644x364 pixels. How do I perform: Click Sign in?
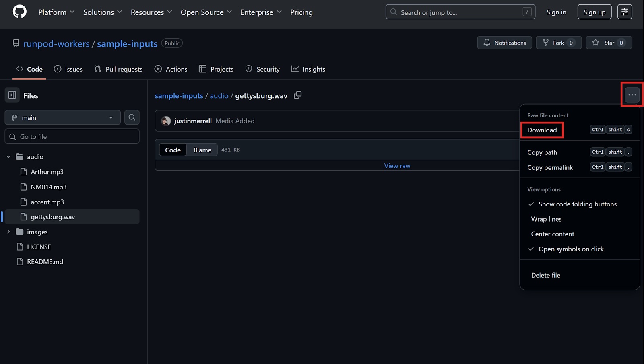556,12
